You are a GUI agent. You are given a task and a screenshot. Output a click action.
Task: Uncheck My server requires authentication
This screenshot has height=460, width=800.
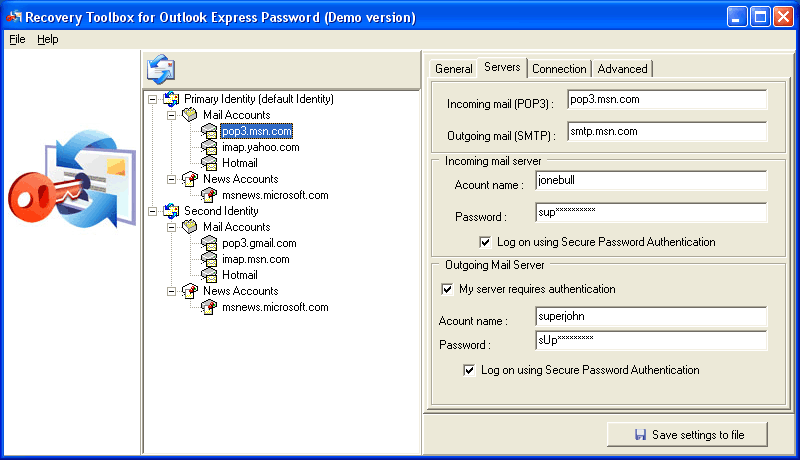pos(447,289)
